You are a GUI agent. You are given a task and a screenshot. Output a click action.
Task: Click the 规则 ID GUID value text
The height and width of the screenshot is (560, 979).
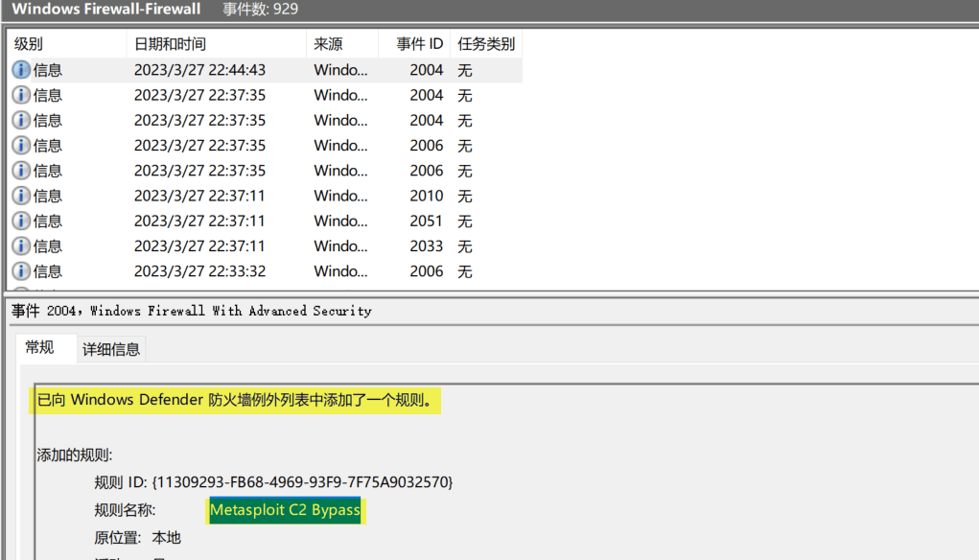[302, 480]
